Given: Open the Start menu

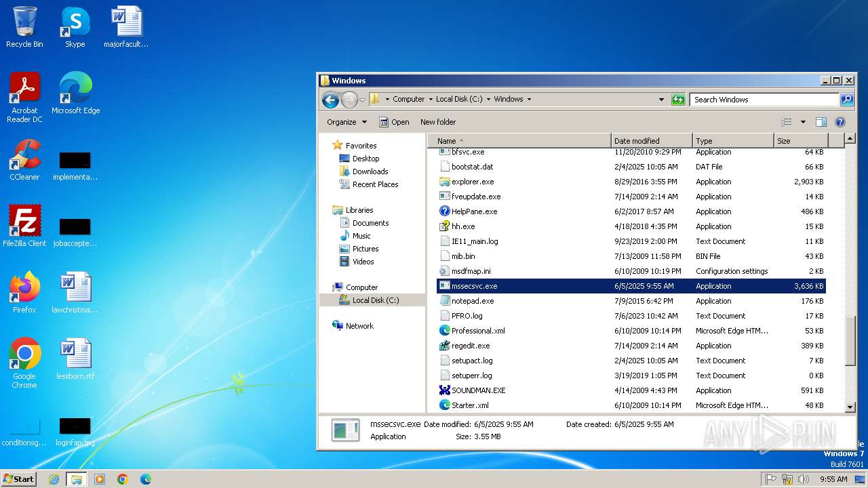Looking at the screenshot, I should point(19,479).
